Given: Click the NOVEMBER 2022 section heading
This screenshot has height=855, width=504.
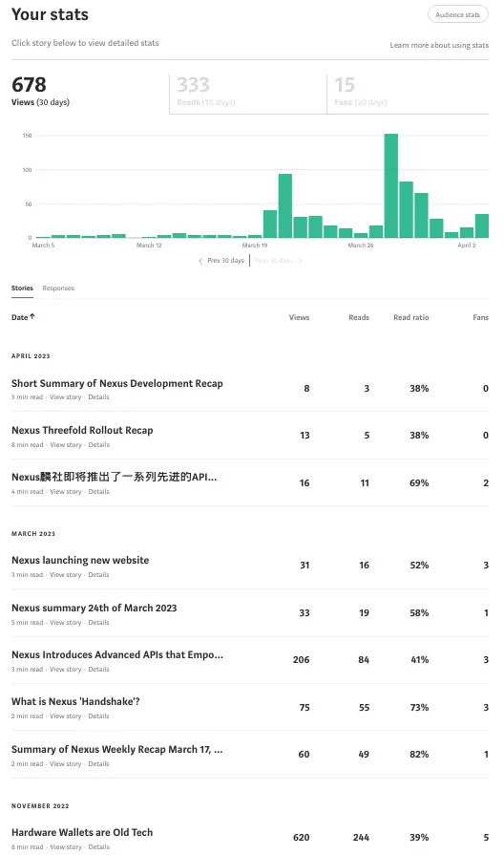Looking at the screenshot, I should click(x=40, y=806).
